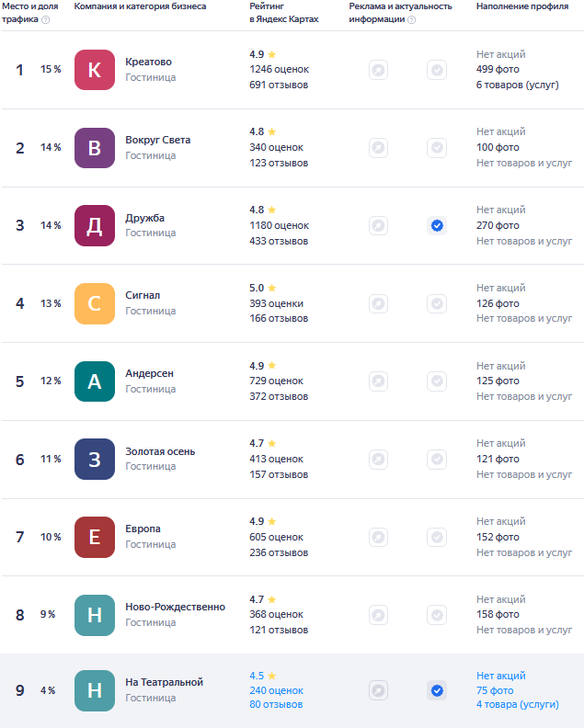Select the orange Сигнал logo tile
The height and width of the screenshot is (728, 584).
coord(95,303)
